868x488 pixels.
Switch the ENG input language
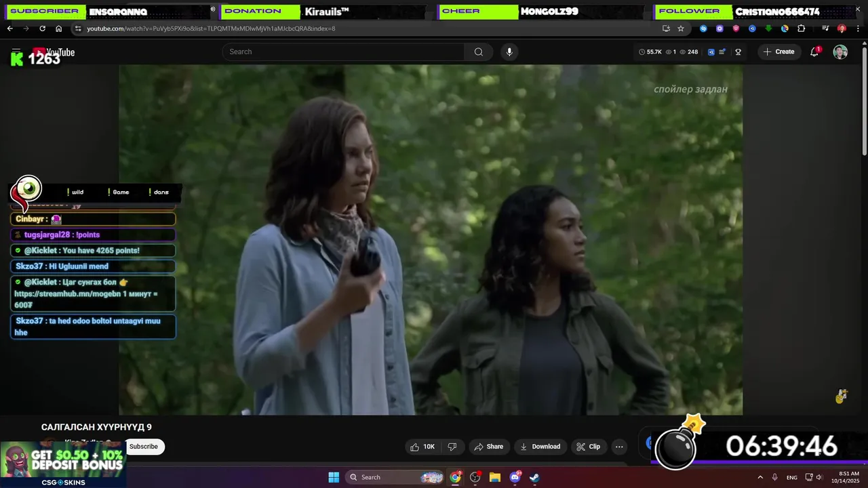(x=791, y=477)
